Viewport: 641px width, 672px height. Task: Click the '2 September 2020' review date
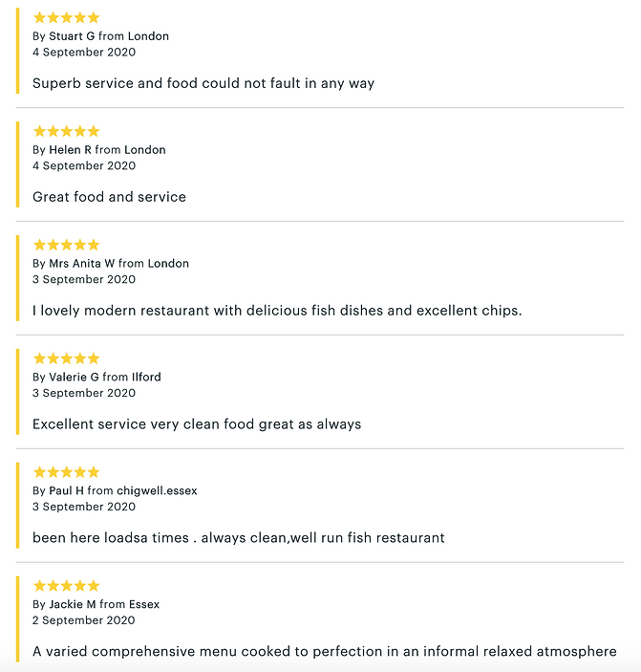(83, 620)
